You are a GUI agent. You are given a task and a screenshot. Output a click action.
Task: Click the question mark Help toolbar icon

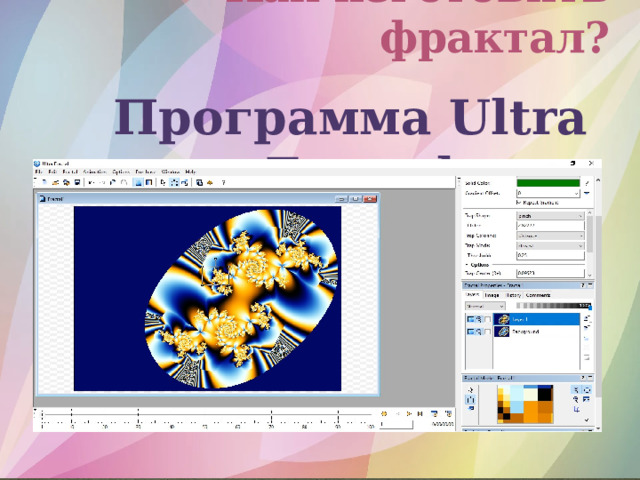[x=223, y=182]
